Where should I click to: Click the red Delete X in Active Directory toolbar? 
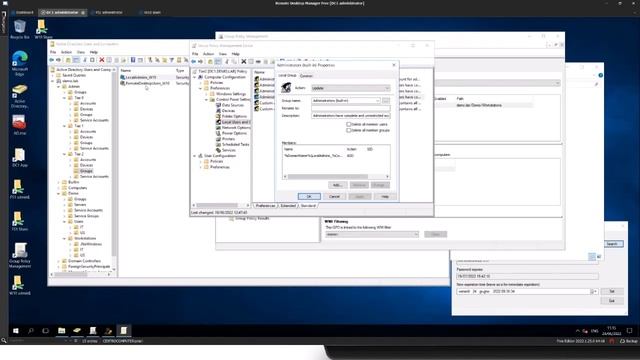point(102,60)
